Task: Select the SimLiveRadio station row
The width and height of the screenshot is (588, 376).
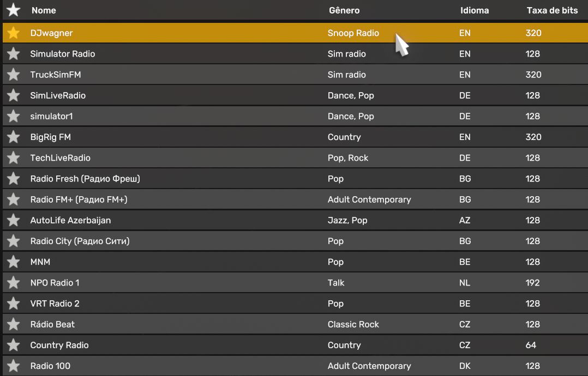Action: click(58, 95)
